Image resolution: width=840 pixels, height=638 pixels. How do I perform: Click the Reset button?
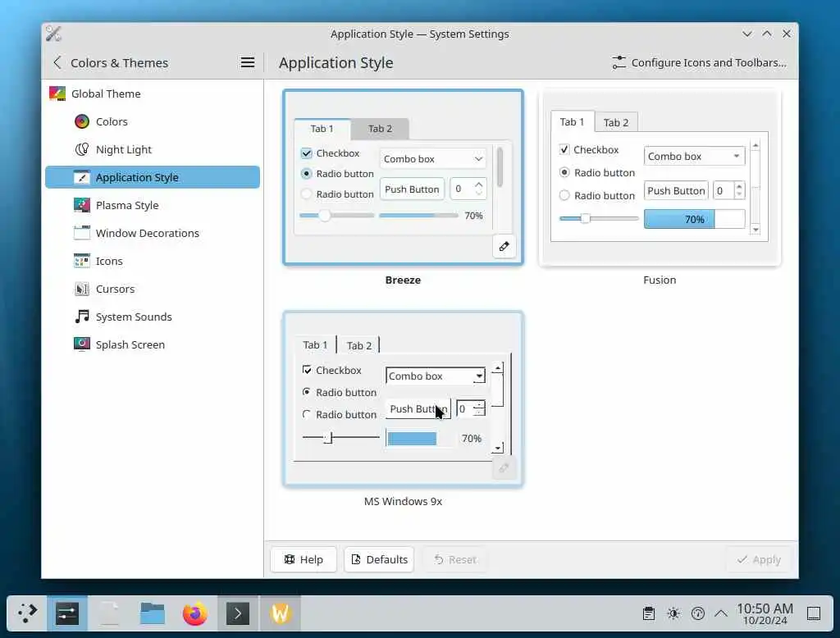pos(454,559)
